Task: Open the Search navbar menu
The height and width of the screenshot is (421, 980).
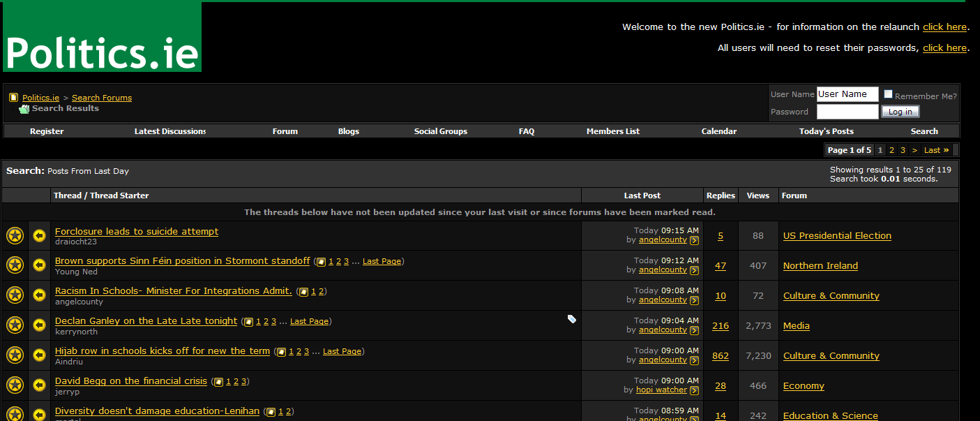Action: 924,131
